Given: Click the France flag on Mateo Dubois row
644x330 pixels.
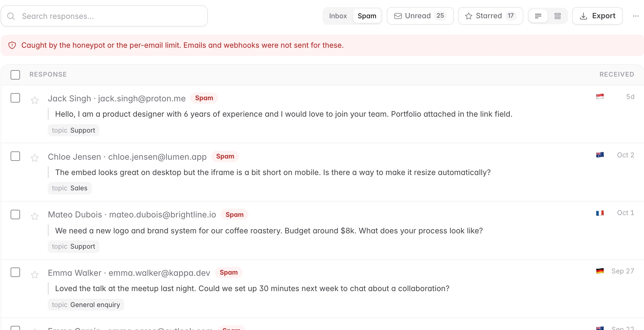Looking at the screenshot, I should coord(600,213).
